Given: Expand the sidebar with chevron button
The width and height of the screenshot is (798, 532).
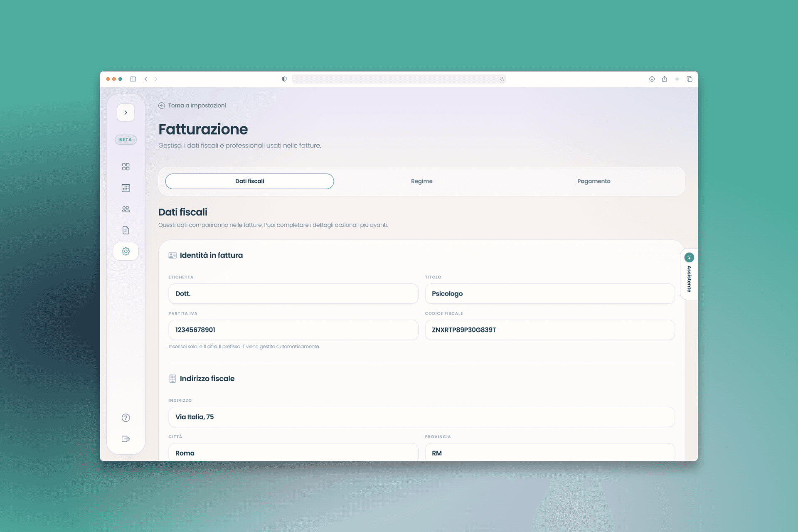Looking at the screenshot, I should point(126,113).
